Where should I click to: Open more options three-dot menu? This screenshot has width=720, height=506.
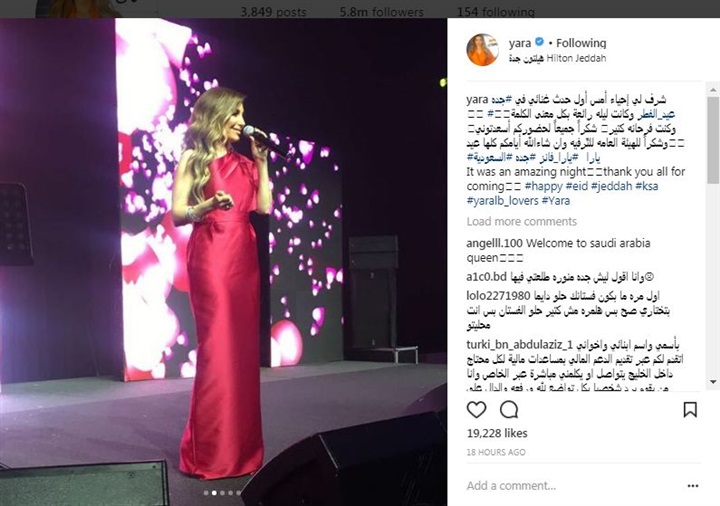click(x=693, y=486)
